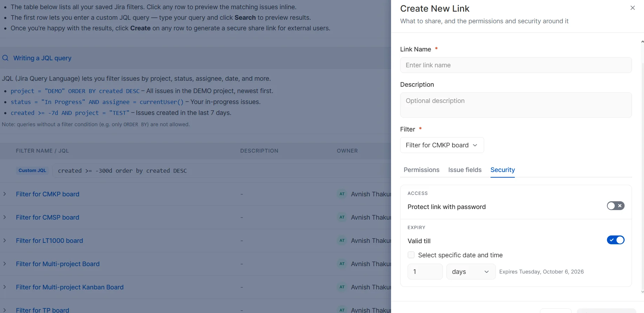Click the Link Name input field
The width and height of the screenshot is (644, 313).
[x=516, y=65]
